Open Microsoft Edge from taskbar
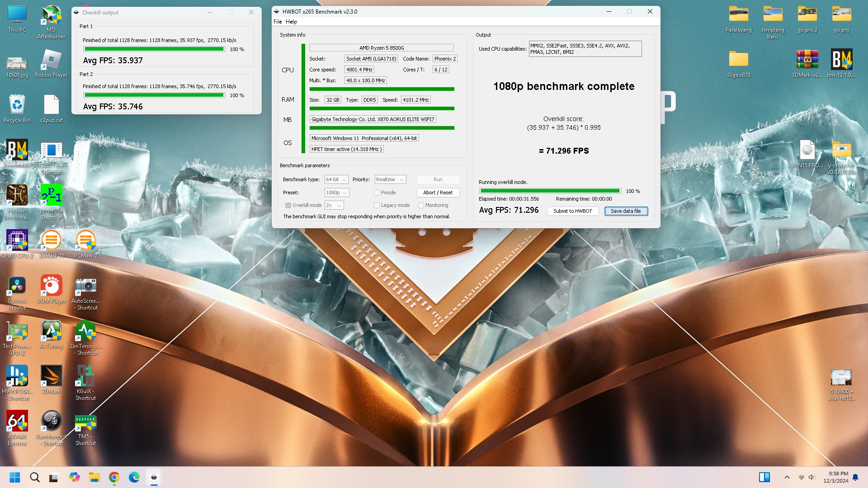The height and width of the screenshot is (488, 868). (134, 477)
